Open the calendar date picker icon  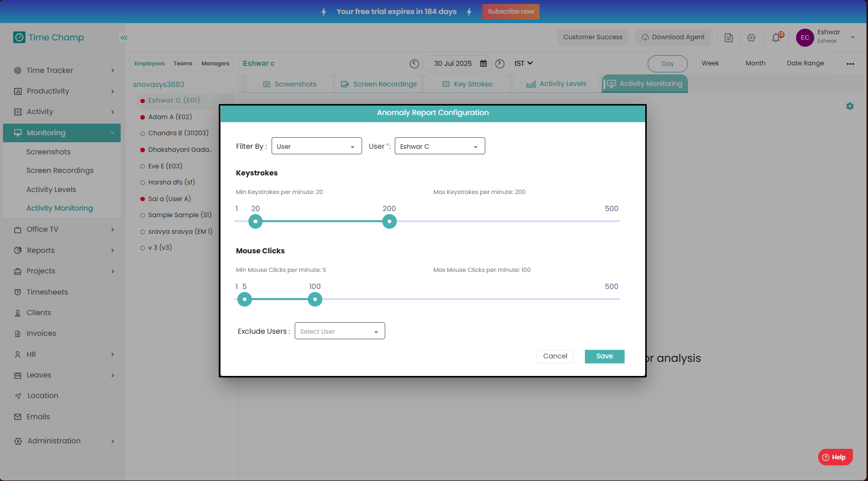(483, 64)
